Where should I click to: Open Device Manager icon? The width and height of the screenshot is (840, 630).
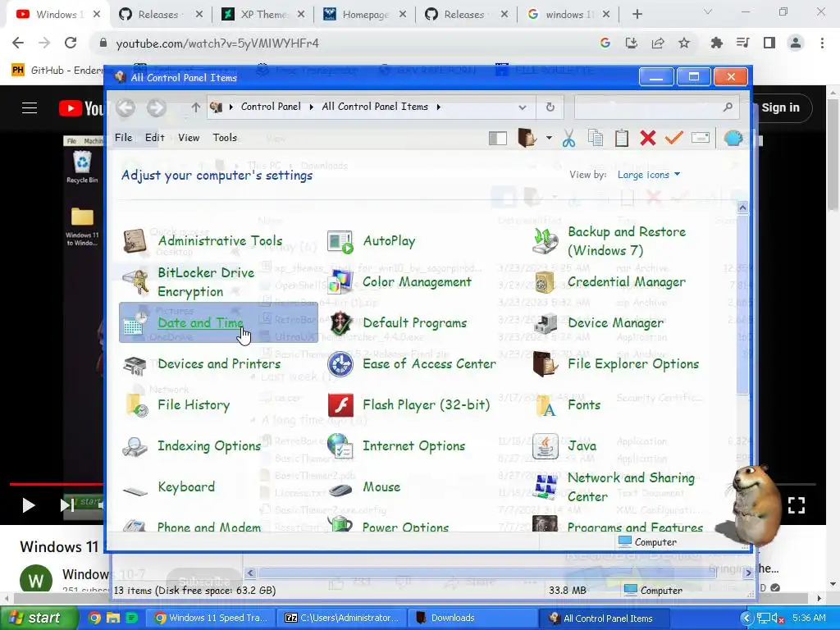545,323
